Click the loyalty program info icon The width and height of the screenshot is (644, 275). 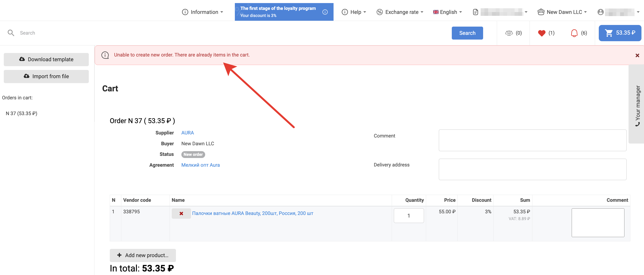click(325, 12)
